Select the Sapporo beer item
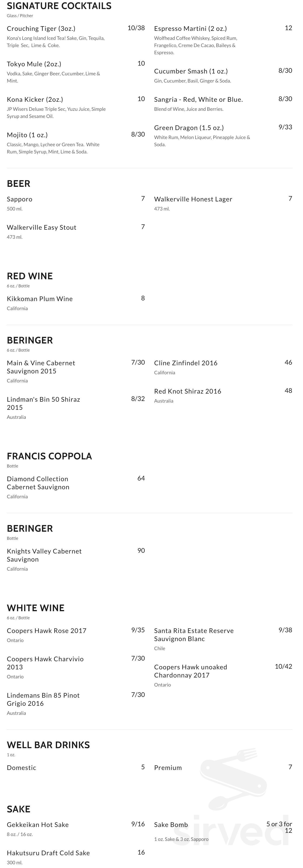Viewport: 303px width, 868px height. pos(19,199)
